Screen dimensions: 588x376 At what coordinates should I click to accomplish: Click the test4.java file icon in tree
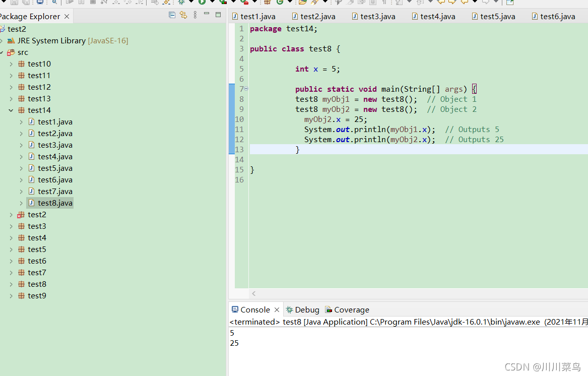32,156
